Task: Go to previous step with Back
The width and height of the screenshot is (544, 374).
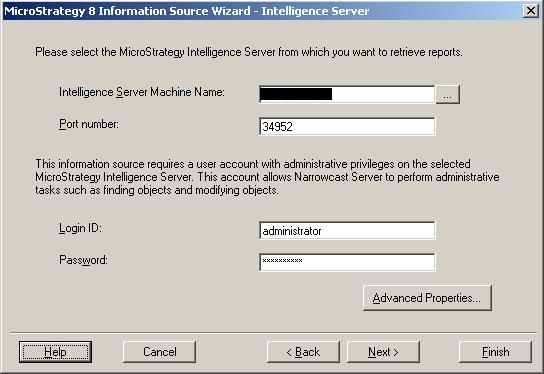Action: coord(303,352)
